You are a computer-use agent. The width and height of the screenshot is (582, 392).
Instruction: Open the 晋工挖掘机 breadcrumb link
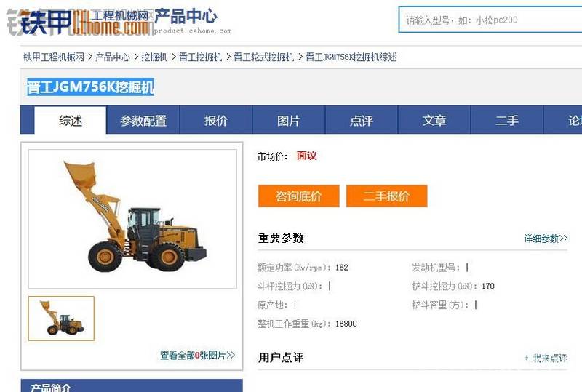(201, 57)
